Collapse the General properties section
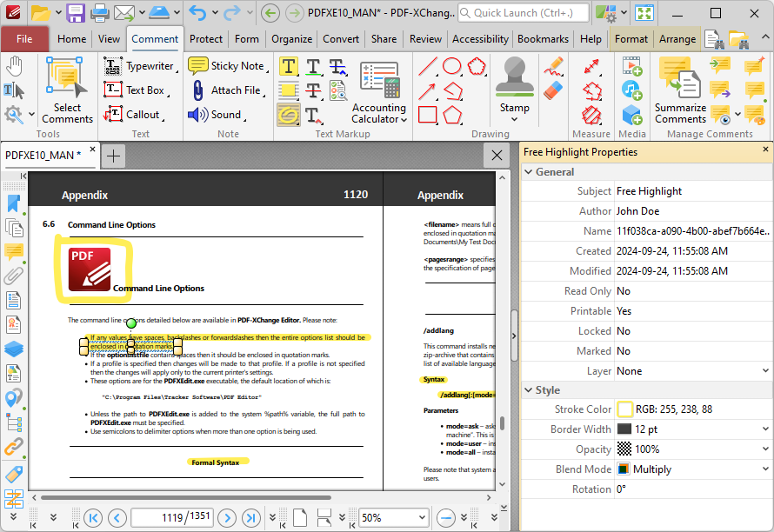Viewport: 774px width, 532px height. coord(529,172)
